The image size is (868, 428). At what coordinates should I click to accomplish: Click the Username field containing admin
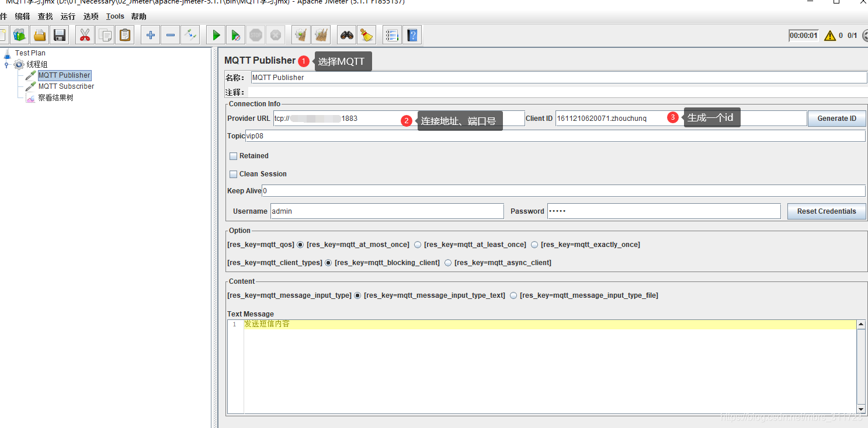pos(387,211)
